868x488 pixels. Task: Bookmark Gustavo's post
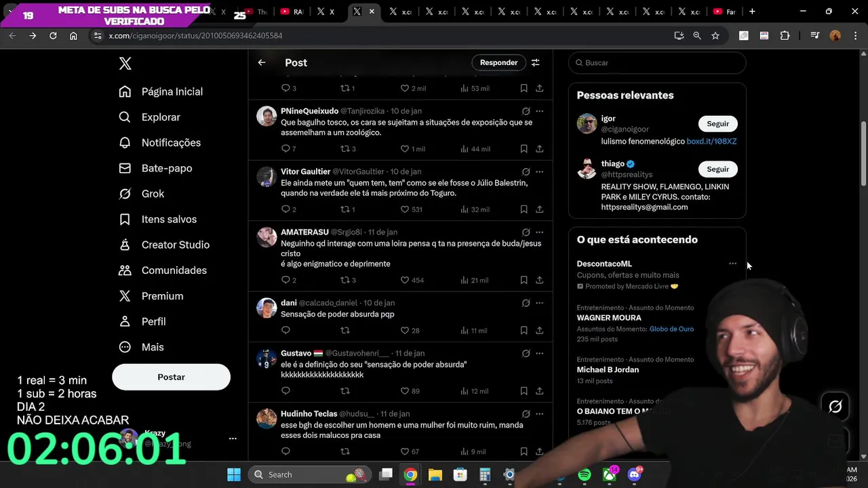[524, 391]
